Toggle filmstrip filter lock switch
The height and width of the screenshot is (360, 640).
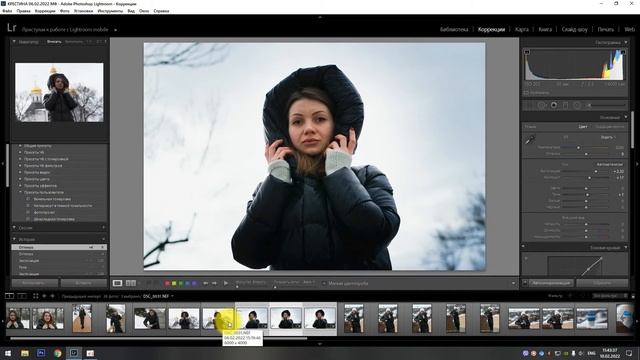tap(633, 296)
